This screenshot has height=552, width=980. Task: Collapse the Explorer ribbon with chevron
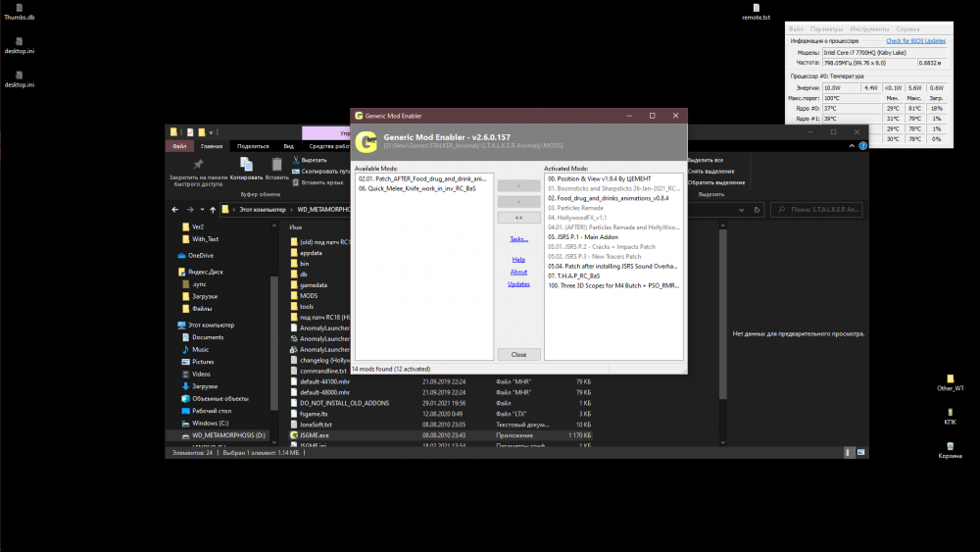(x=851, y=146)
